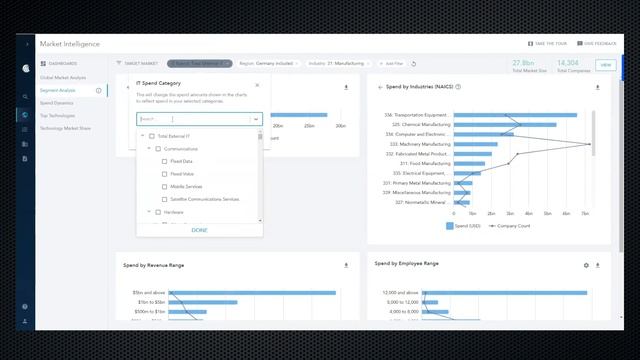Click TAKE THE TOUR link
Image resolution: width=640 pixels, height=360 pixels.
coord(551,44)
